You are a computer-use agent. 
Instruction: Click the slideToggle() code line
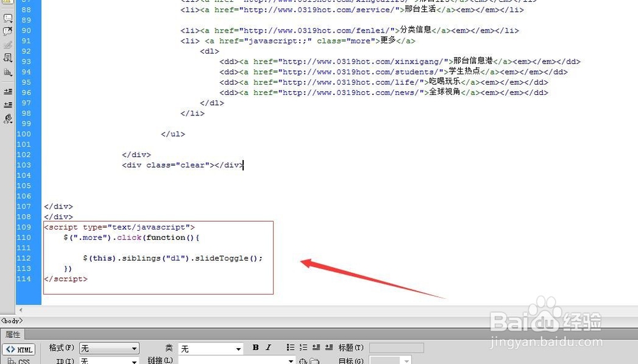(x=173, y=258)
